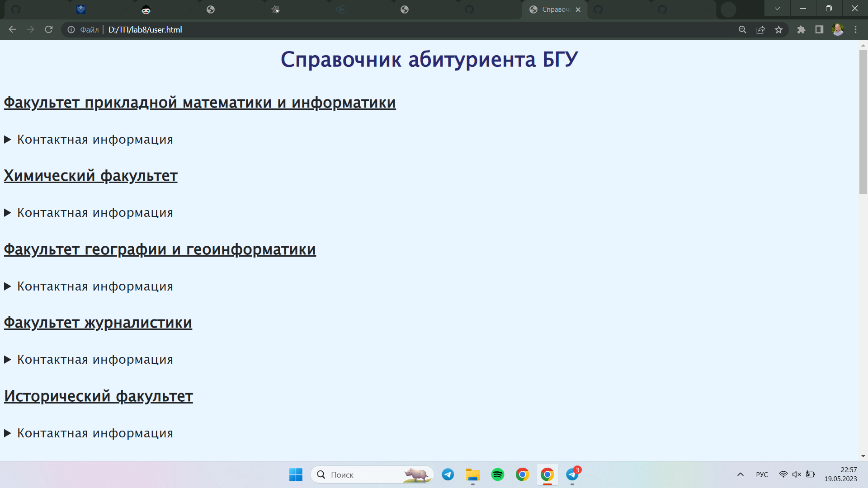The image size is (868, 488).
Task: Click the share page icon
Action: (x=761, y=29)
